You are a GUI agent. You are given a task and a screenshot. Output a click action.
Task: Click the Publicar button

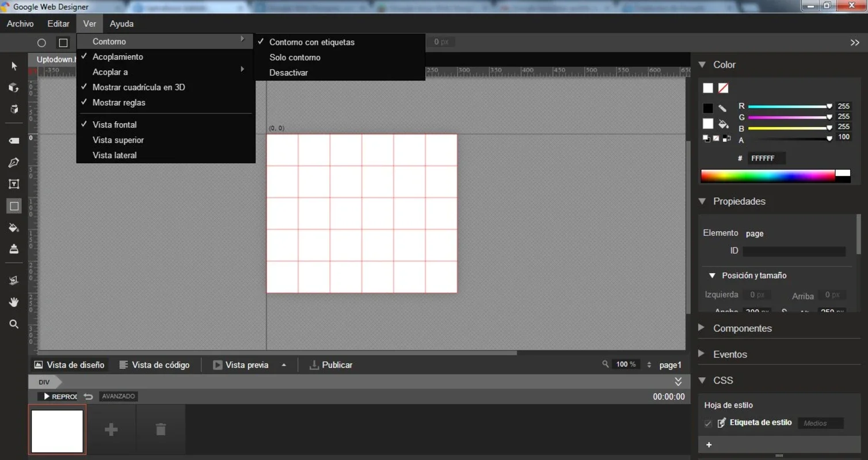click(x=331, y=365)
